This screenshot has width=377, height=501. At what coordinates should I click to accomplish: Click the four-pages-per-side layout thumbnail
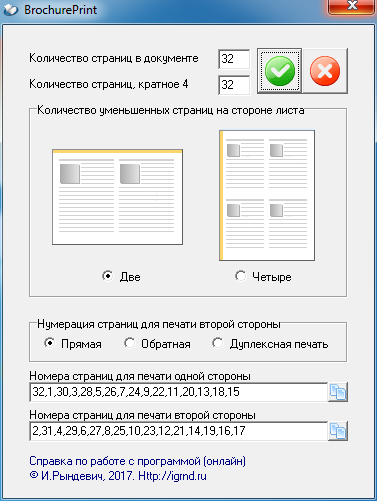(267, 195)
